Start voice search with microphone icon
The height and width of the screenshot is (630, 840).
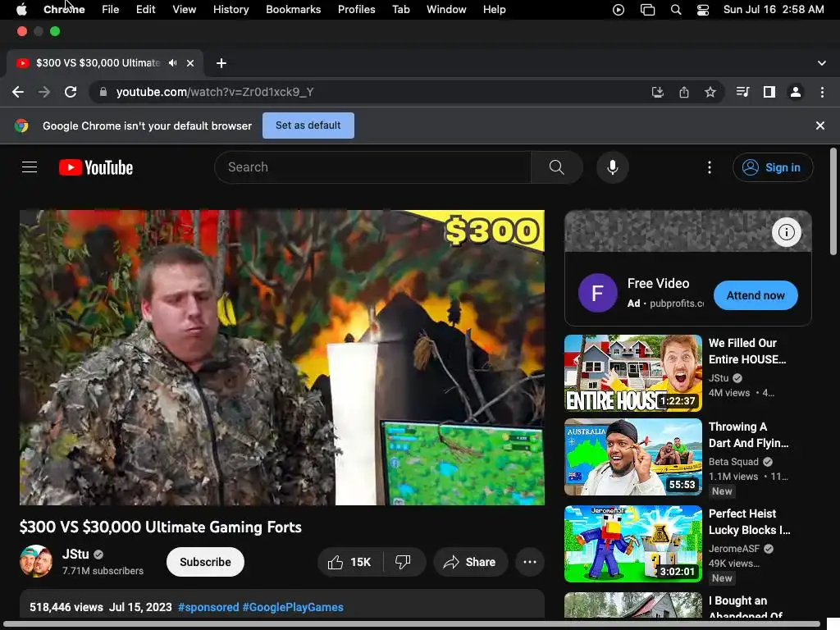pyautogui.click(x=612, y=167)
